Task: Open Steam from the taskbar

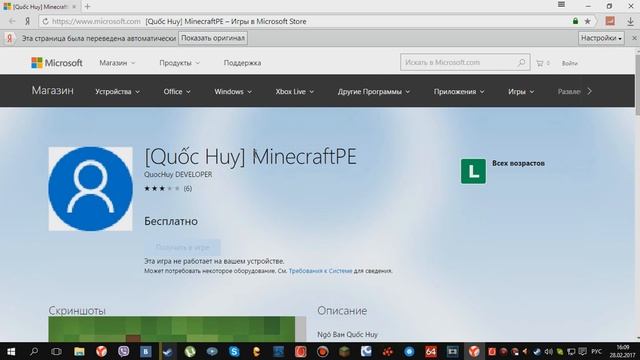Action: pos(168,351)
